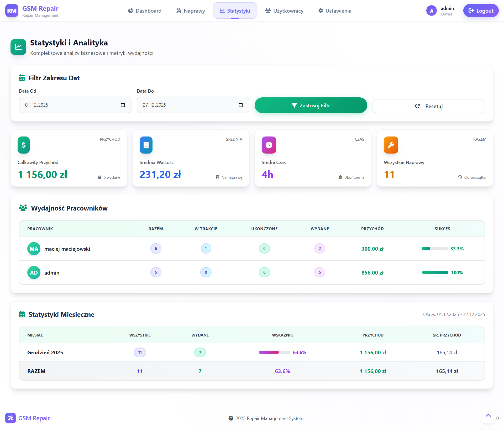The width and height of the screenshot is (504, 431).
Task: Click the 165,14 zł cell in Grudzień 2025 row
Action: point(447,353)
